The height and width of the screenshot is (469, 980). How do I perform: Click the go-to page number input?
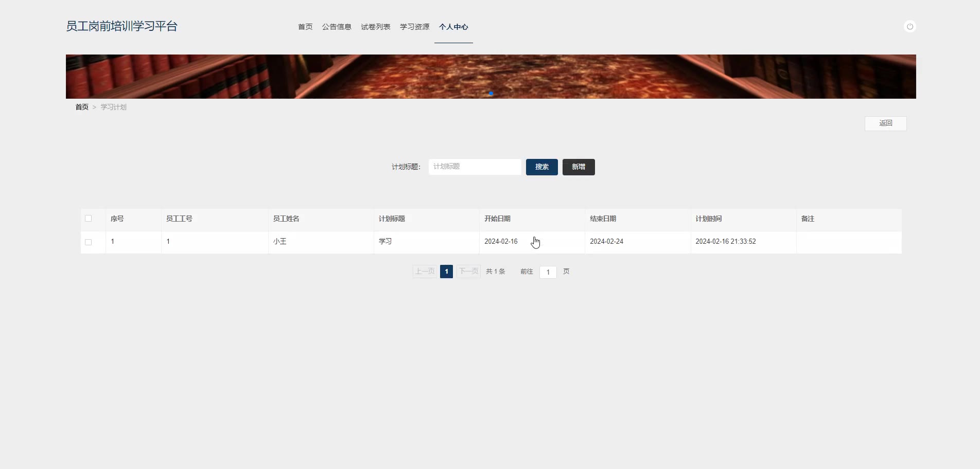point(548,272)
